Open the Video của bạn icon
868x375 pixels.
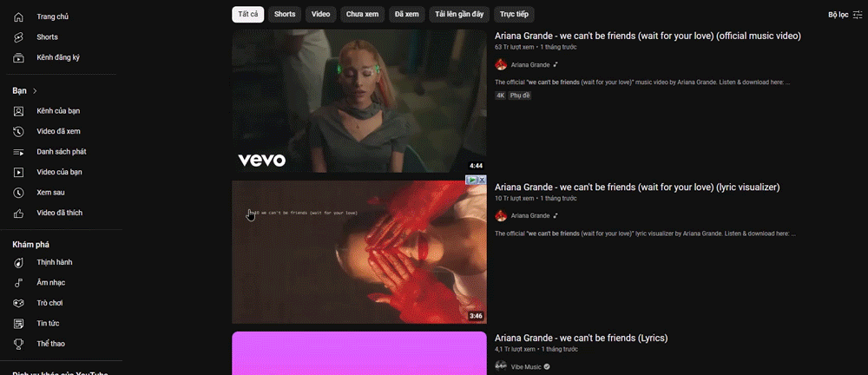pos(18,172)
